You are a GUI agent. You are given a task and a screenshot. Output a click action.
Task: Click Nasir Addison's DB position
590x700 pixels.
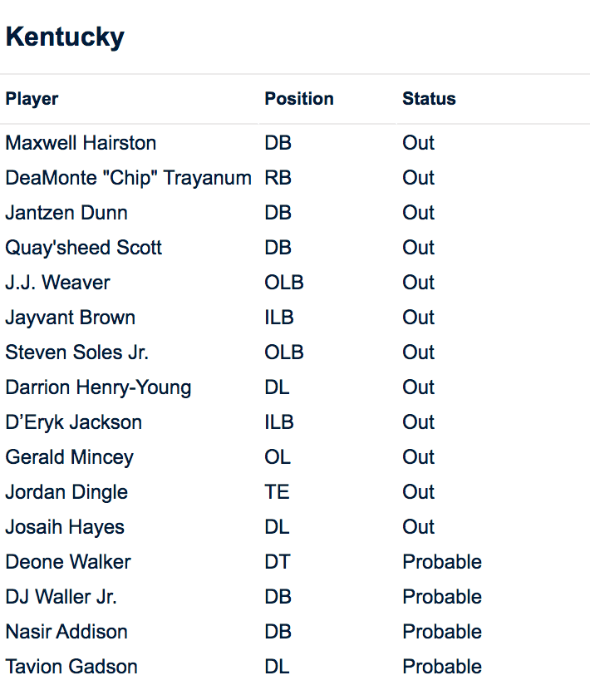click(278, 632)
